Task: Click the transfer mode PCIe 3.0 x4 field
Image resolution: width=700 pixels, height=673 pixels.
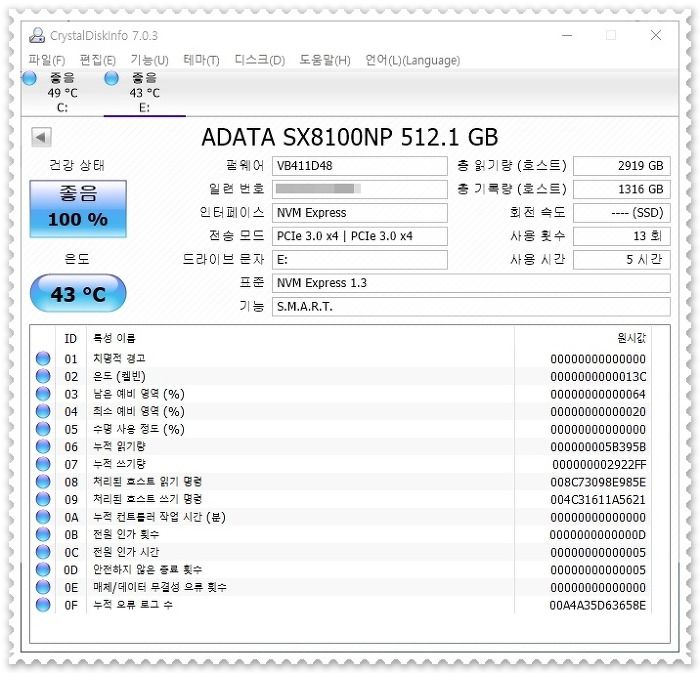Action: pos(360,236)
